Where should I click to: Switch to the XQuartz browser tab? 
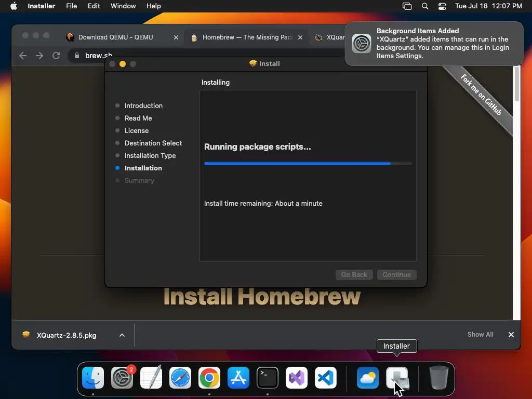(x=329, y=37)
